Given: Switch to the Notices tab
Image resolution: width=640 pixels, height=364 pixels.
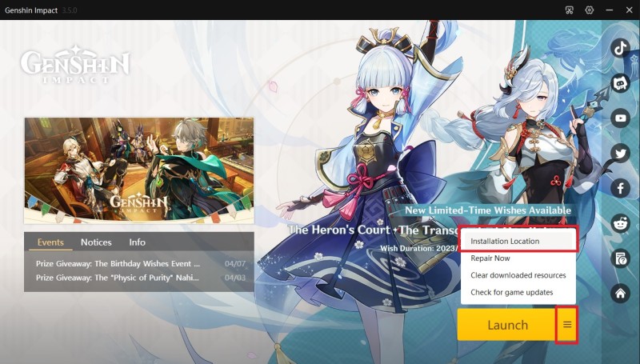Looking at the screenshot, I should (x=96, y=242).
